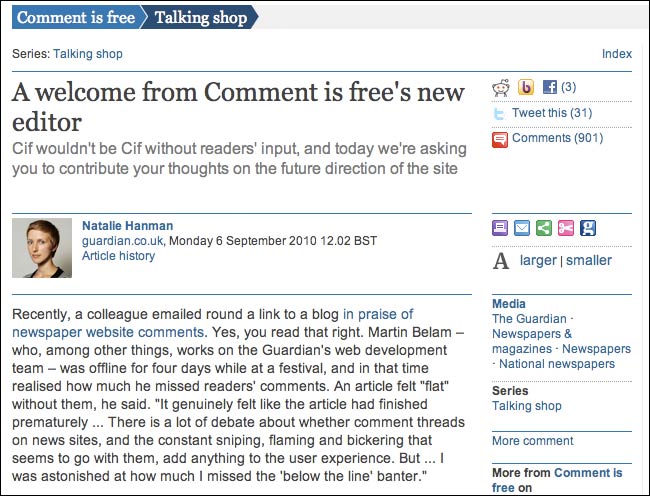Click Natalie Hanman's profile photo
650x496 pixels.
pyautogui.click(x=42, y=248)
